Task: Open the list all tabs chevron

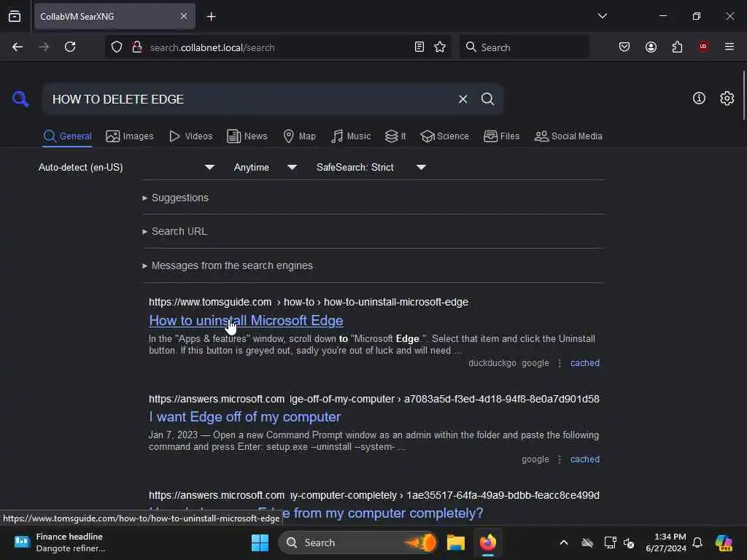Action: pyautogui.click(x=602, y=16)
